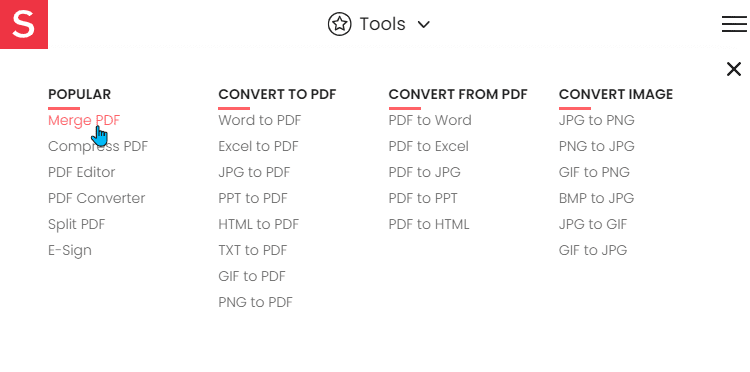The width and height of the screenshot is (750, 372).
Task: Select the Split PDF option
Action: tap(77, 224)
